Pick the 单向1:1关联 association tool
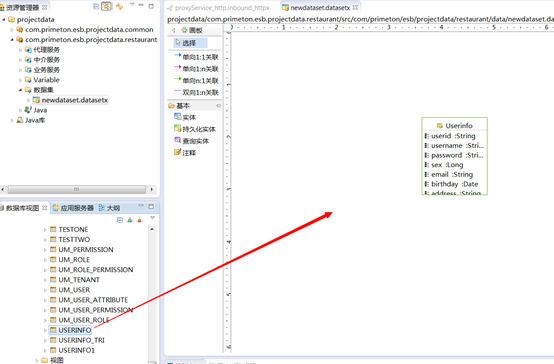 (x=196, y=57)
